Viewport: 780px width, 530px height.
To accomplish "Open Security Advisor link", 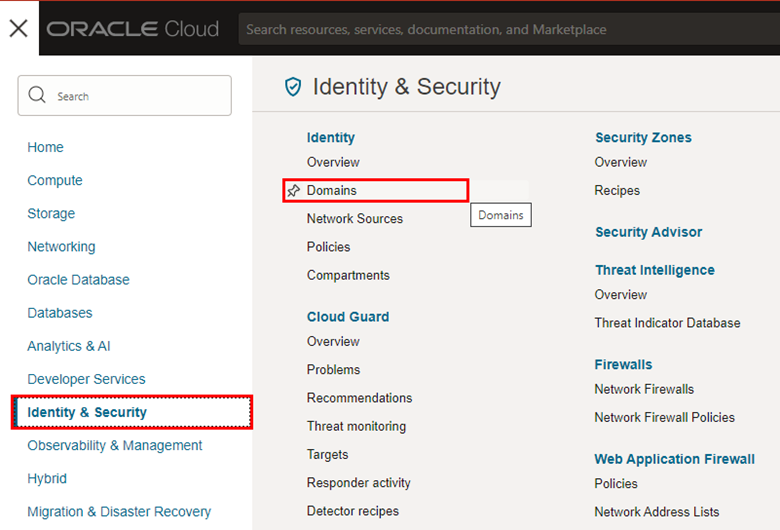I will [649, 232].
